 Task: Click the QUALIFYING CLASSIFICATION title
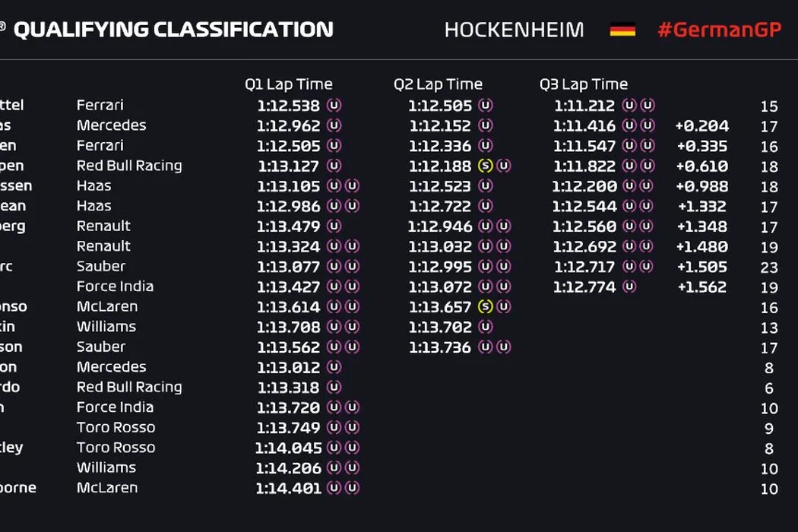173,30
